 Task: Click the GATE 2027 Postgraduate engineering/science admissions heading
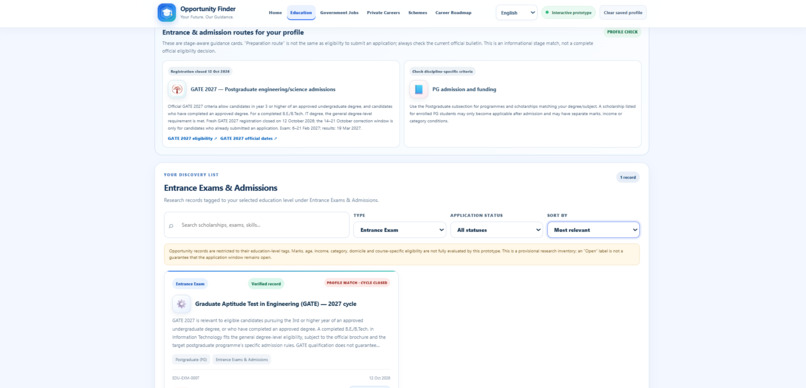click(263, 89)
